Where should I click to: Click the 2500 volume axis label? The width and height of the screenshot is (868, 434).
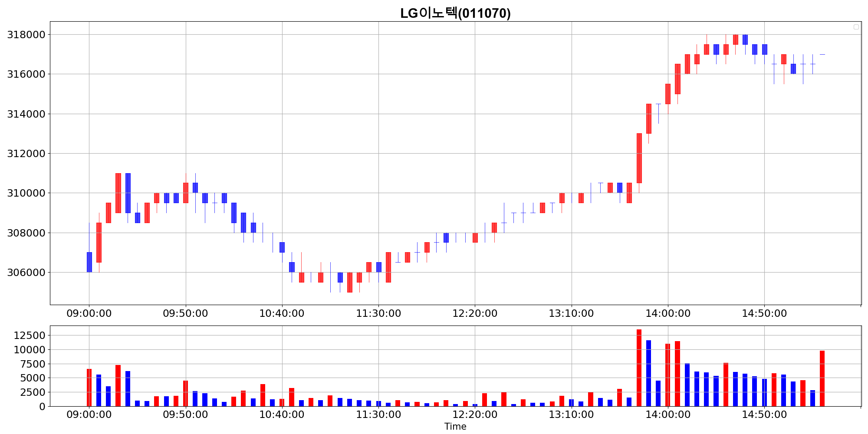[33, 392]
